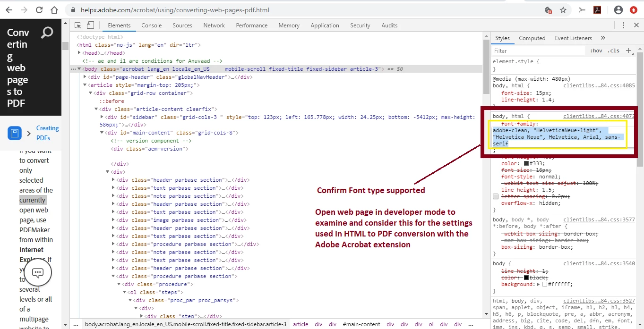Open the blocked cookies icon in address bar
This screenshot has width=644, height=329.
point(548,10)
